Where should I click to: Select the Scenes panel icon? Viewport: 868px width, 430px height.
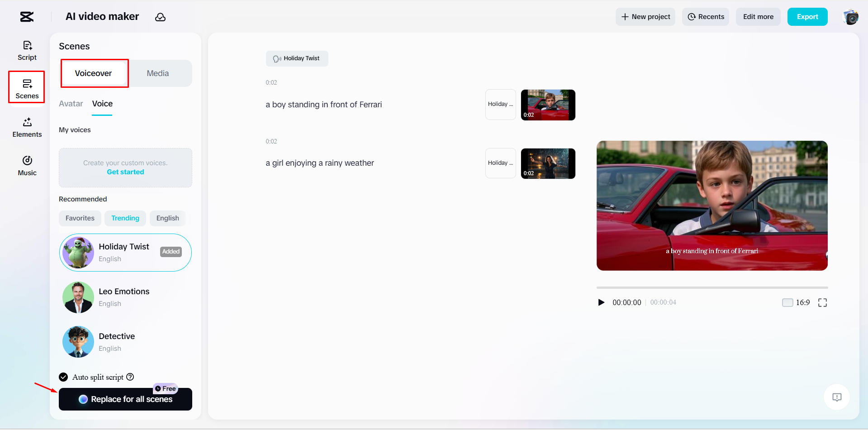pyautogui.click(x=27, y=87)
